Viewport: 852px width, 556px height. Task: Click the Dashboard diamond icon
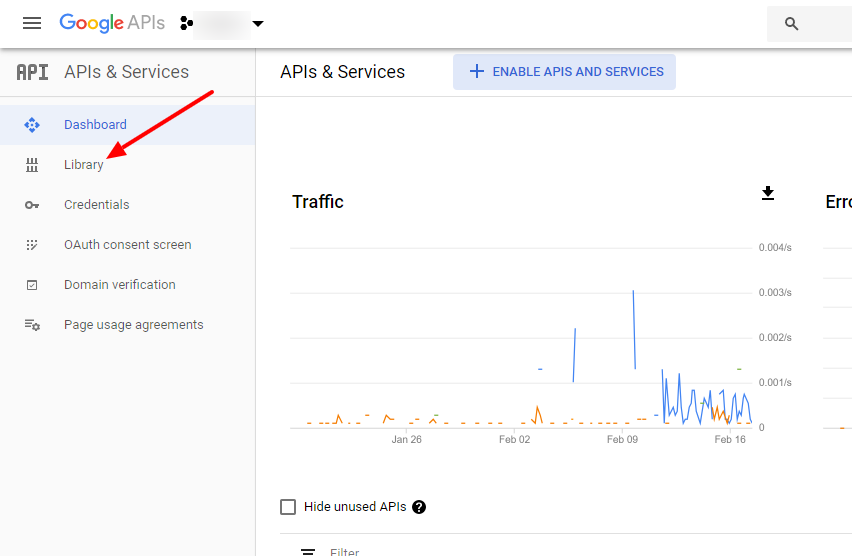(32, 125)
